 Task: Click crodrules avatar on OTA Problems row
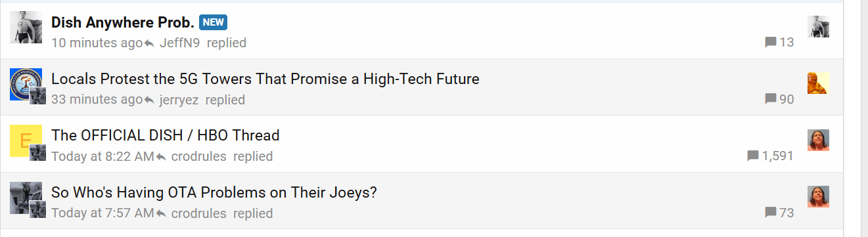(818, 196)
